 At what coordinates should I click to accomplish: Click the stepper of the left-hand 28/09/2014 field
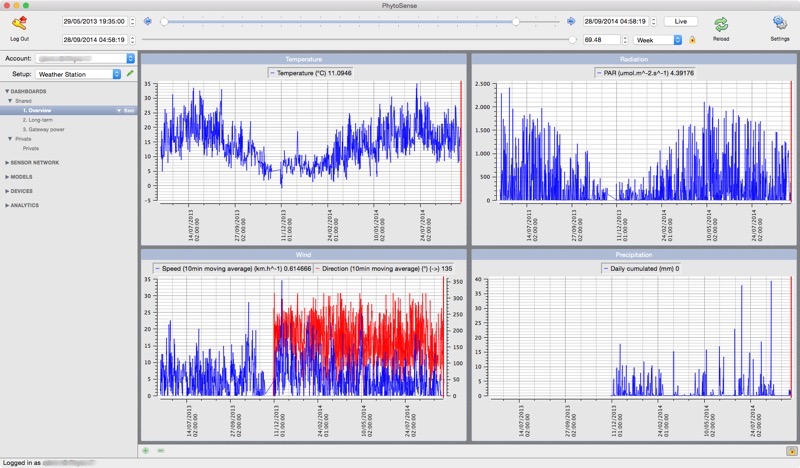click(133, 39)
